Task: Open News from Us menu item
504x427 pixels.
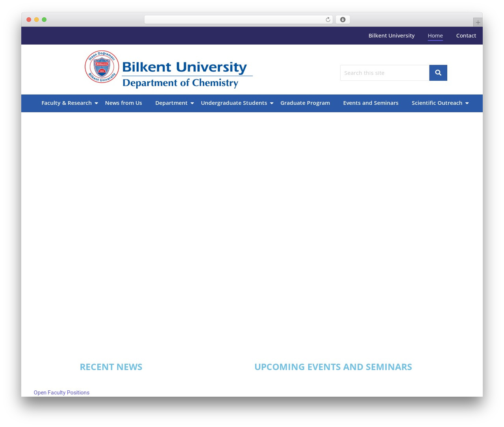Action: [x=123, y=103]
